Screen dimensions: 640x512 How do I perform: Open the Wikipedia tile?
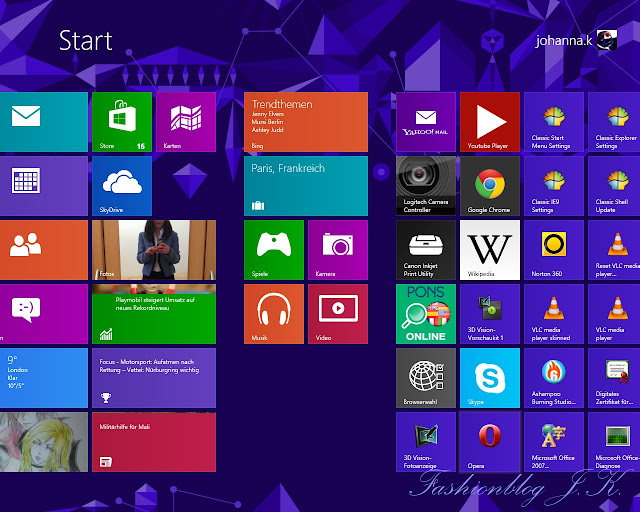pyautogui.click(x=490, y=250)
